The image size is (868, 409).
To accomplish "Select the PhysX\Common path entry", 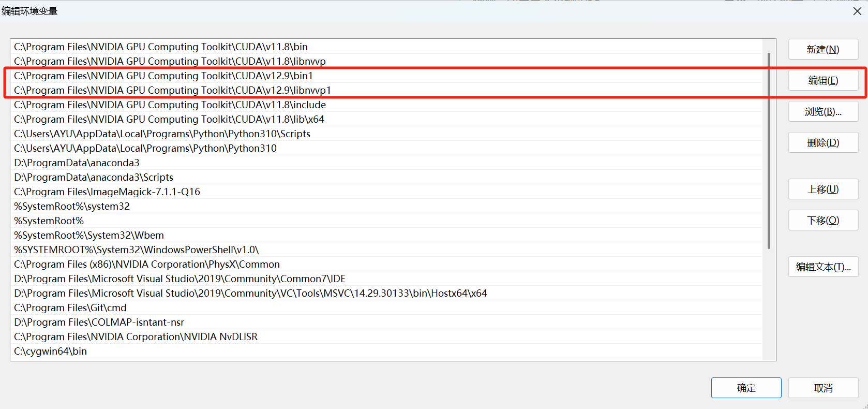I will click(386, 264).
